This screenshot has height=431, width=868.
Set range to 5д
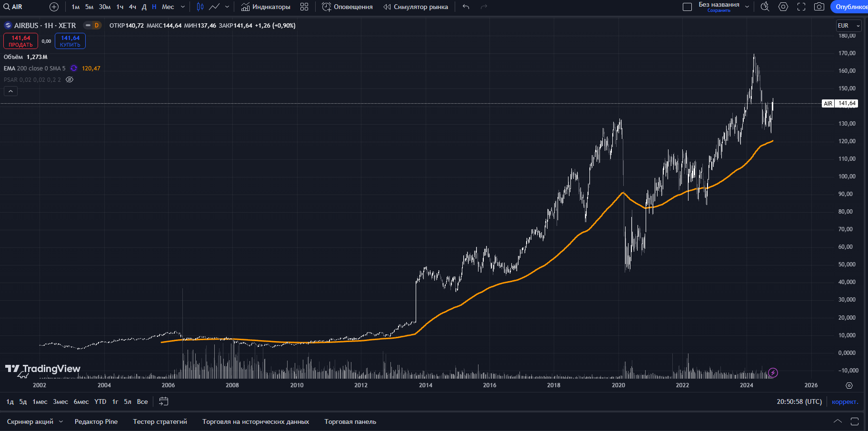(23, 402)
